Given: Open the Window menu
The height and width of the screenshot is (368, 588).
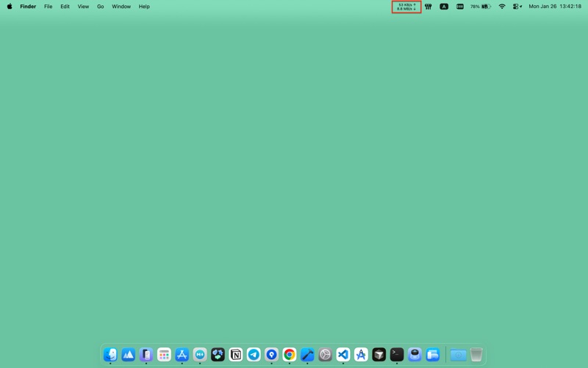Looking at the screenshot, I should click(x=121, y=7).
